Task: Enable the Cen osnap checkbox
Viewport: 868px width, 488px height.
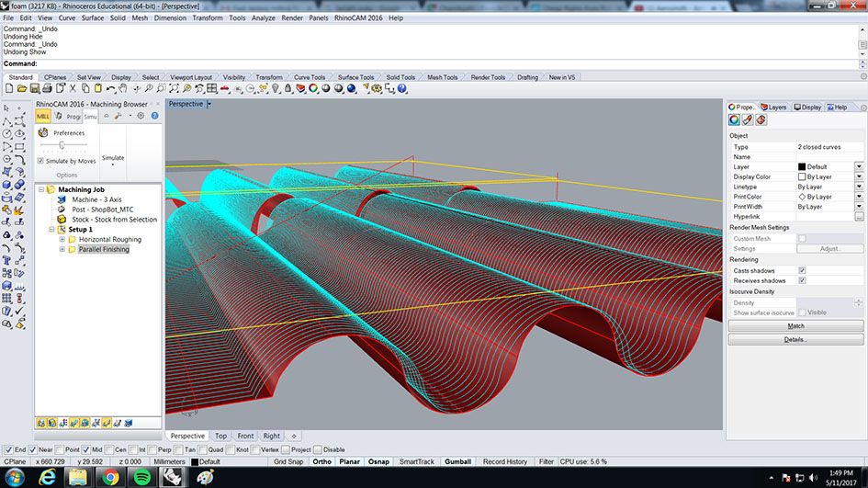Action: coord(109,449)
